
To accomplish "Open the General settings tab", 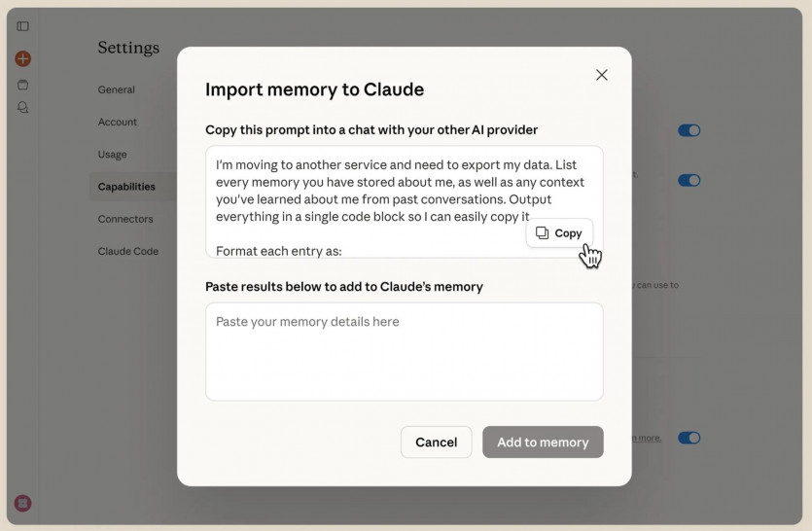I will click(x=117, y=89).
